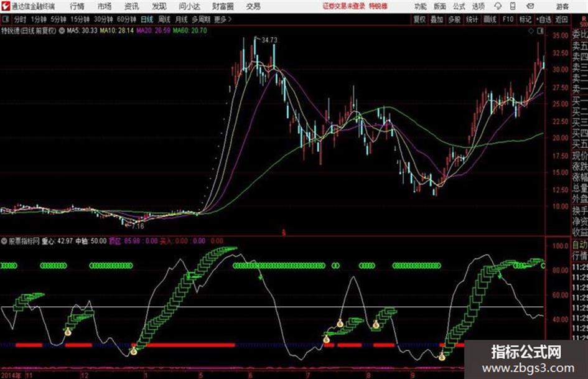This screenshot has width=588, height=379.
Task: Click the 通达信 red logo icon
Action: 6,6
